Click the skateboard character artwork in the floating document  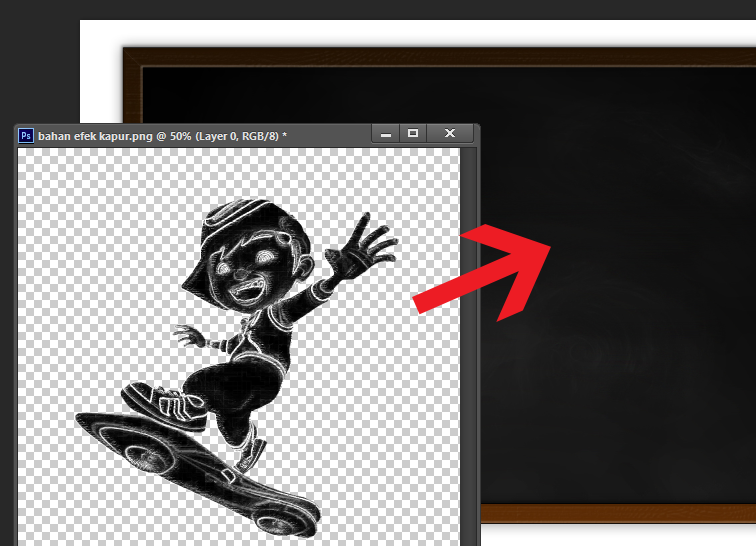coord(237,368)
